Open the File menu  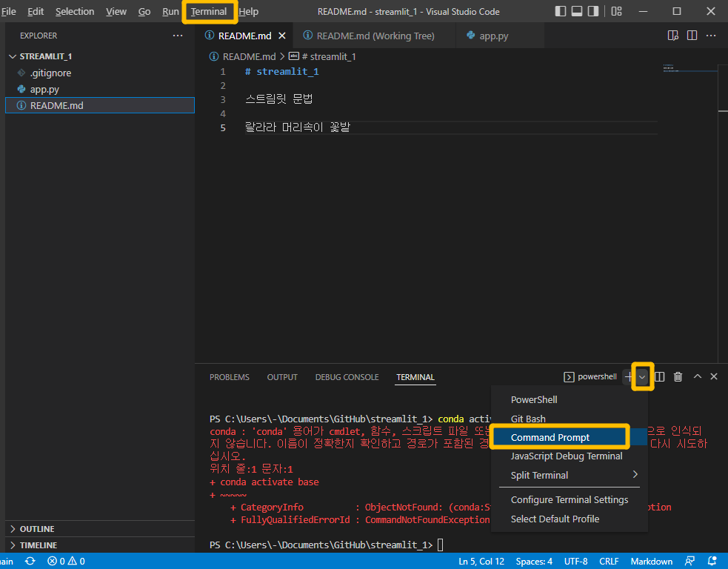(9, 12)
